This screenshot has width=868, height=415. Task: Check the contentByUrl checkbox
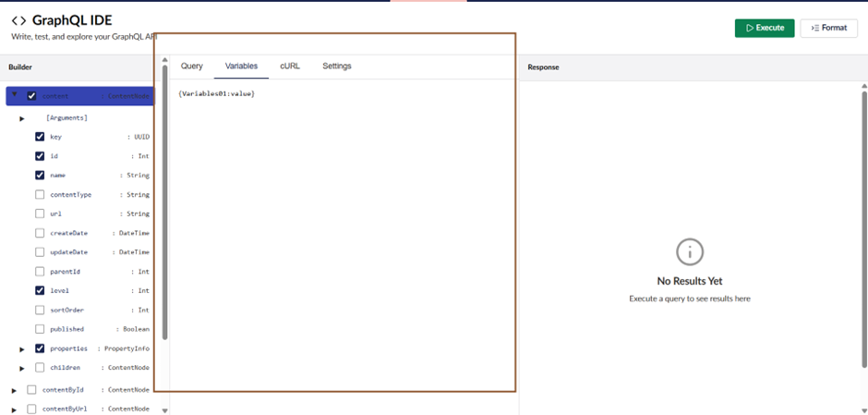point(31,409)
